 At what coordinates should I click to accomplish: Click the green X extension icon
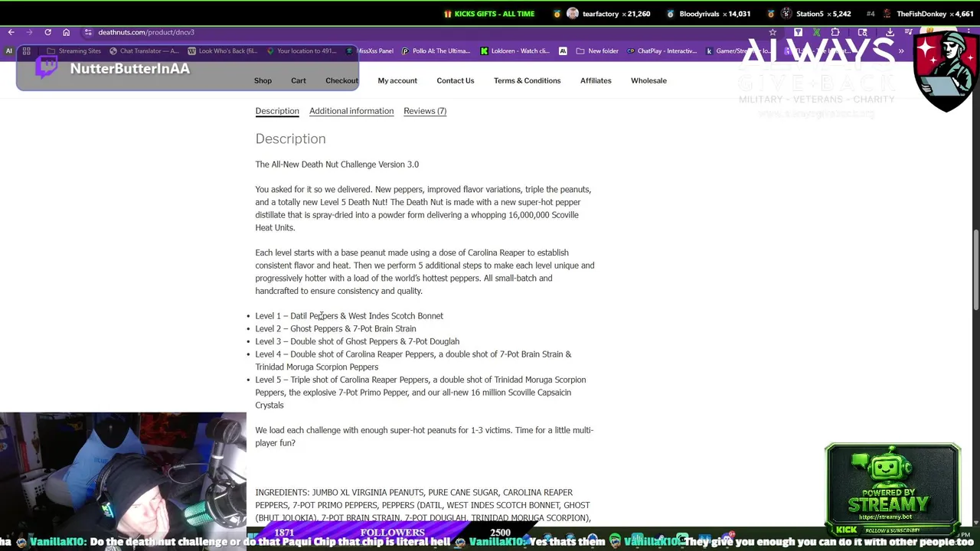pos(817,32)
